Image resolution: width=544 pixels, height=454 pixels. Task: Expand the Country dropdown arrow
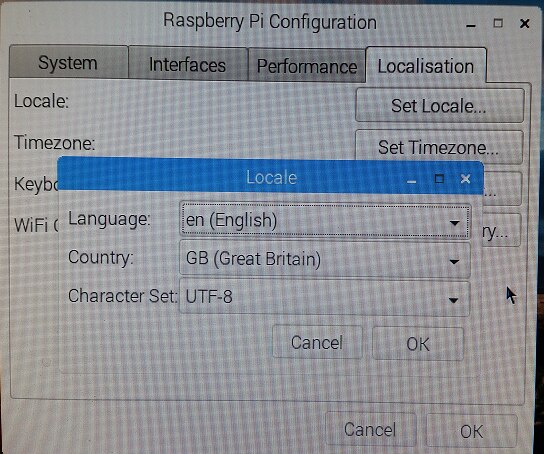[x=454, y=261]
